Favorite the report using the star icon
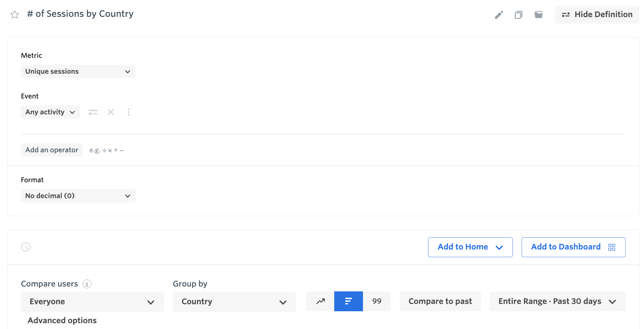Screen dimensions: 644x329 (14, 14)
